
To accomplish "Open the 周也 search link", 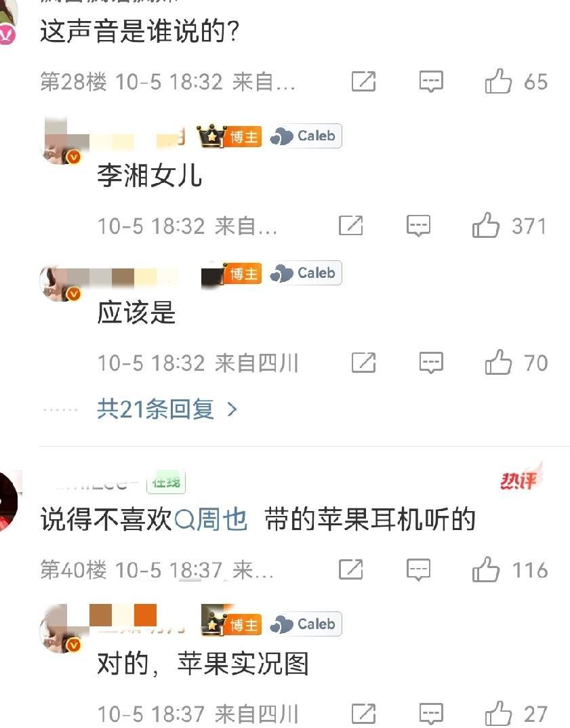I will [210, 519].
